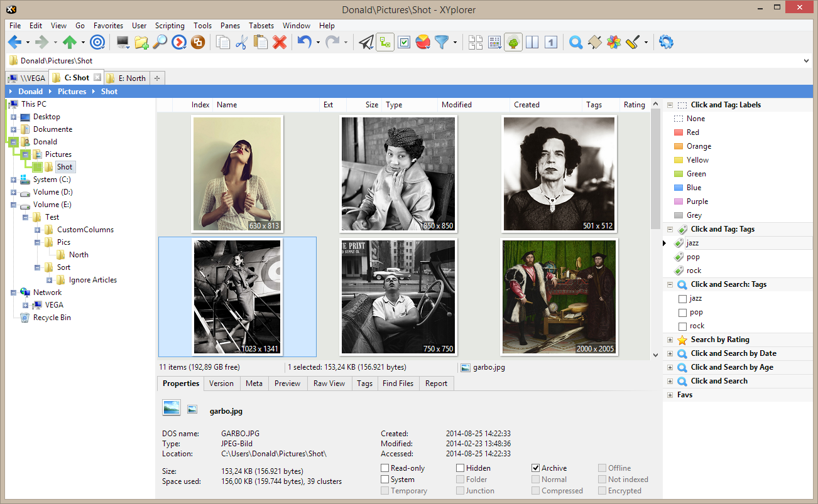The height and width of the screenshot is (504, 818).
Task: Check the jazz tag search checkbox
Action: (x=682, y=299)
